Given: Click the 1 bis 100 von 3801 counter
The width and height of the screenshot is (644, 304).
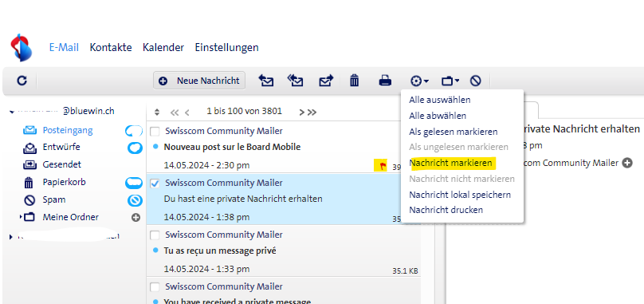Looking at the screenshot, I should (245, 111).
